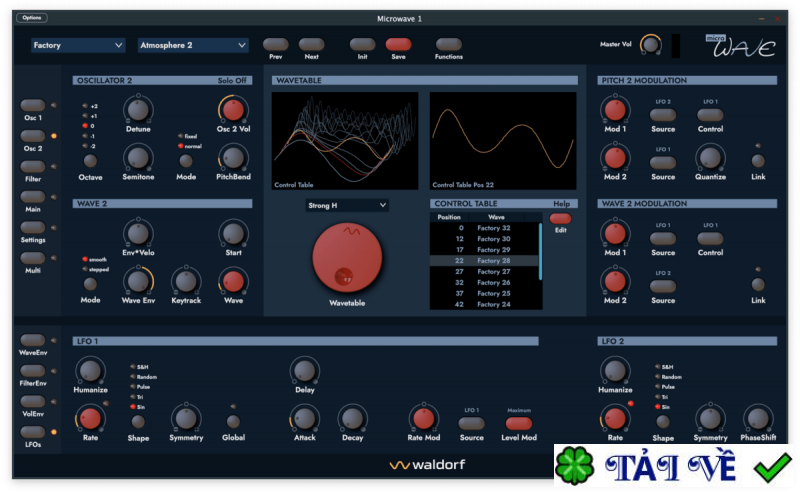Image resolution: width=800 pixels, height=493 pixels.
Task: Open the Strong H wavetable dropdown
Action: coord(347,205)
